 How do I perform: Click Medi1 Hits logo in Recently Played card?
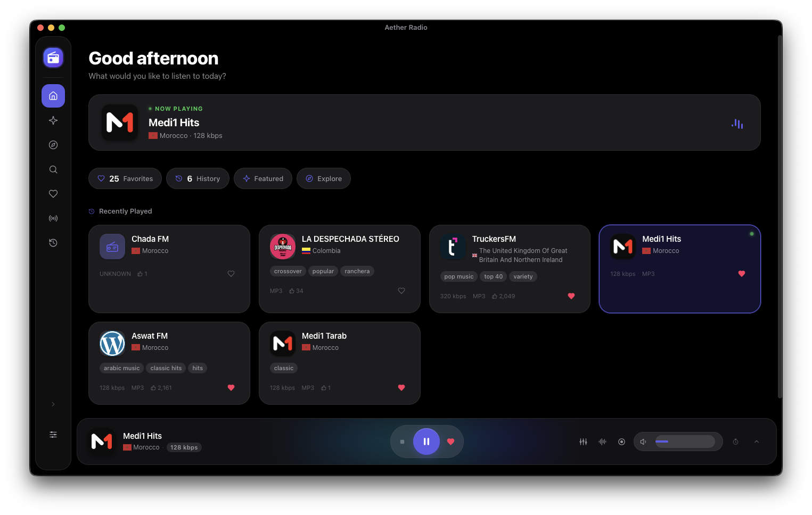pos(623,247)
